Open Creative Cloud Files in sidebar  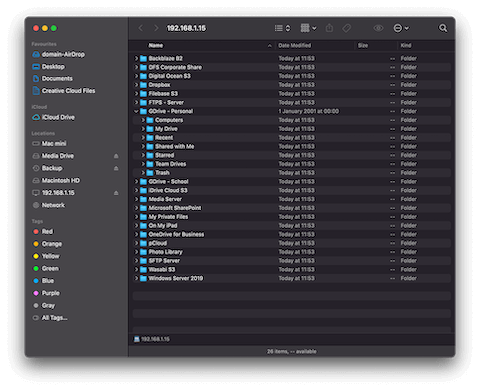(x=64, y=91)
